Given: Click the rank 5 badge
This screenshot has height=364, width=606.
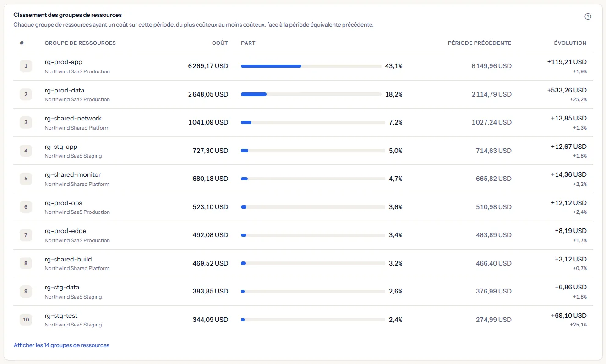Looking at the screenshot, I should click(x=26, y=179).
